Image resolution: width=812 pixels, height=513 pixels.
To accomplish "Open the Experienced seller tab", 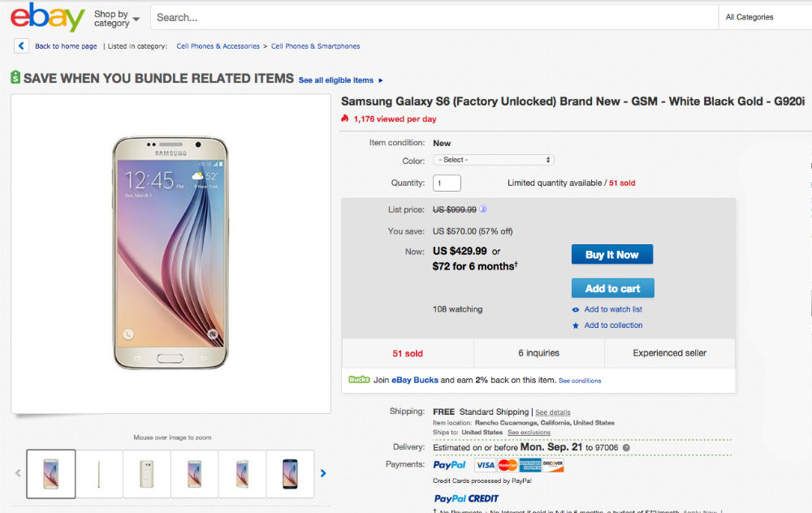I will point(669,353).
